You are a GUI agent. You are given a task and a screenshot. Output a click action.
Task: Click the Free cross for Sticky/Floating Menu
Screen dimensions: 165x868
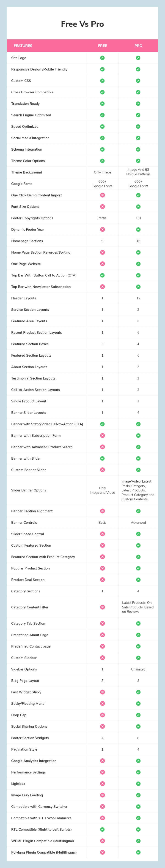pyautogui.click(x=102, y=704)
